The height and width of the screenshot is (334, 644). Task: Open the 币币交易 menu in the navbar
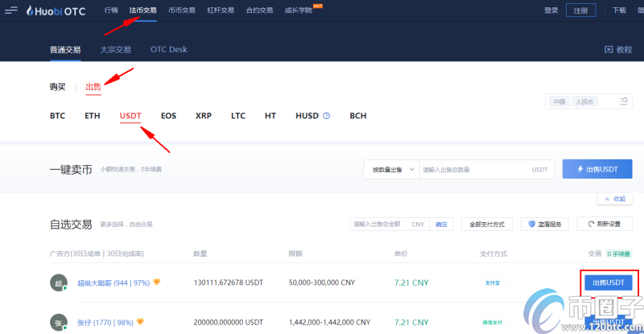pyautogui.click(x=180, y=10)
